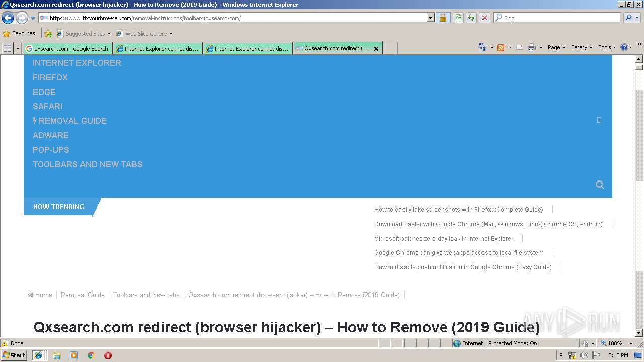Image resolution: width=644 pixels, height=362 pixels.
Task: Open the Page menu
Action: [x=556, y=47]
